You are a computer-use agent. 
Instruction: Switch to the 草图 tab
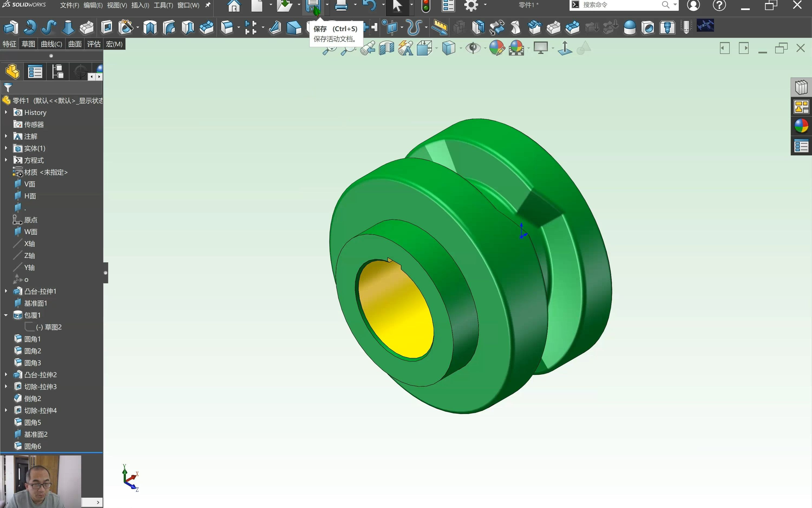28,44
